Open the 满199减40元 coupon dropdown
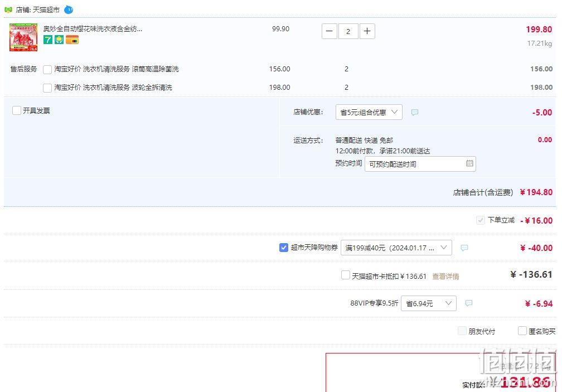This screenshot has width=562, height=392. click(396, 248)
